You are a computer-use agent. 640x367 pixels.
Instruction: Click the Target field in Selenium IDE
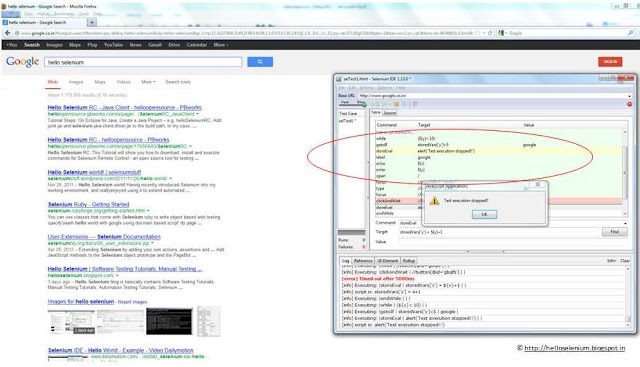(499, 232)
